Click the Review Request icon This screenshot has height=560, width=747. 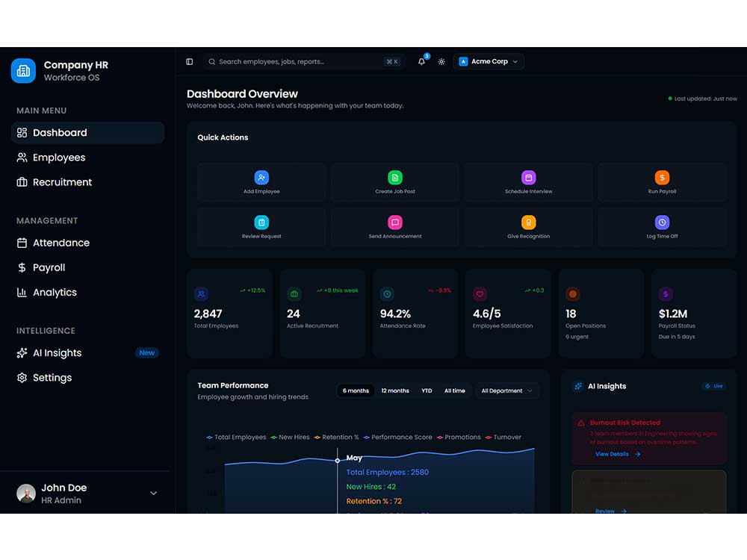[x=261, y=223]
